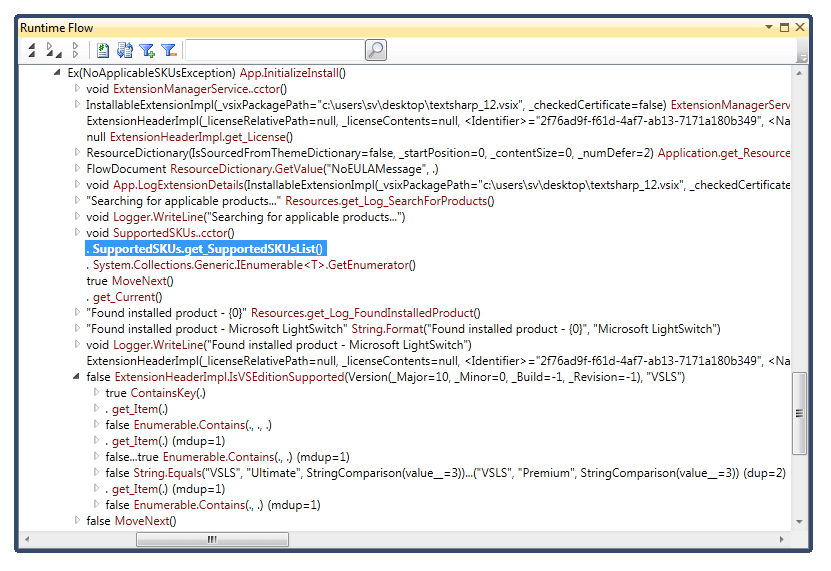Expand the Resources.get_Log_SearchForProducts() node
The height and width of the screenshot is (571, 831).
(77, 200)
